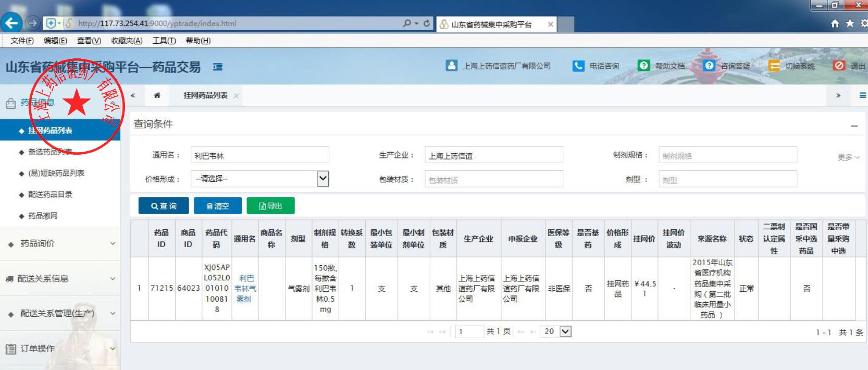The image size is (868, 370).
Task: Expand the 配送关系管理(生产) sidebar section
Action: point(60,313)
